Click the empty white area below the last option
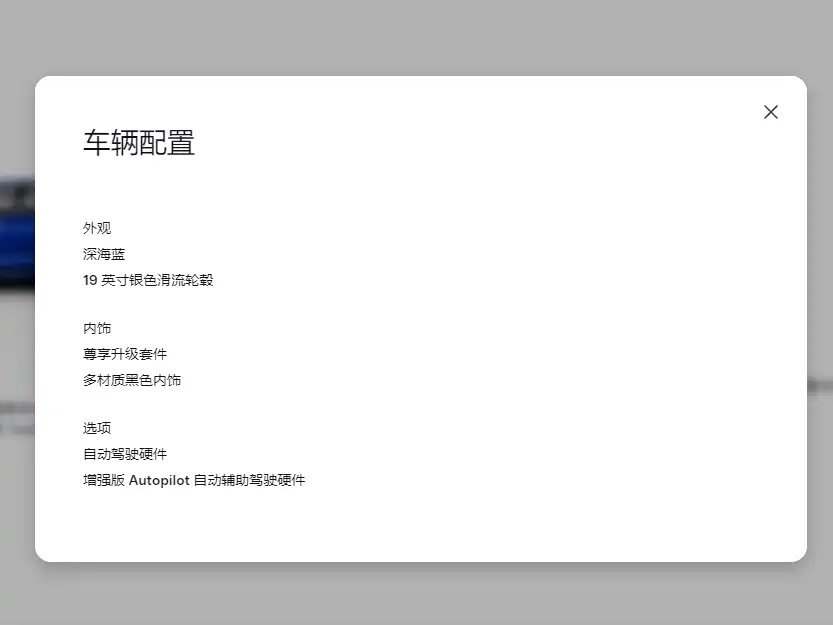 click(420, 525)
